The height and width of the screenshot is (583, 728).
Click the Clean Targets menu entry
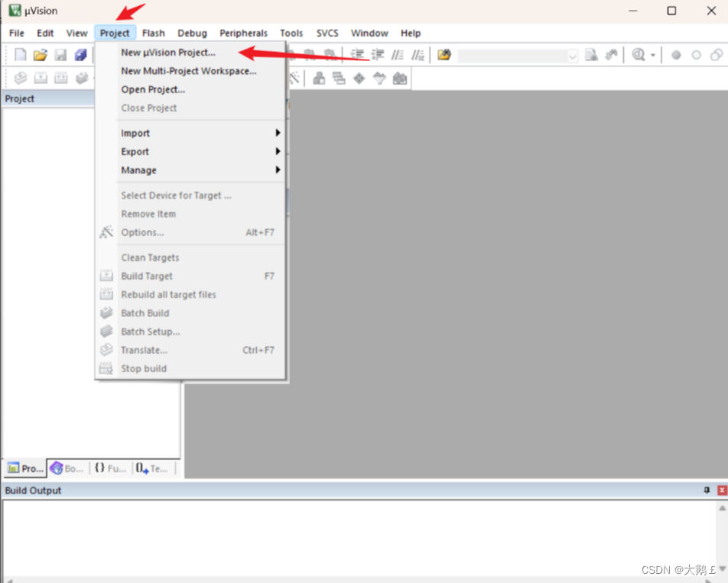point(190,257)
